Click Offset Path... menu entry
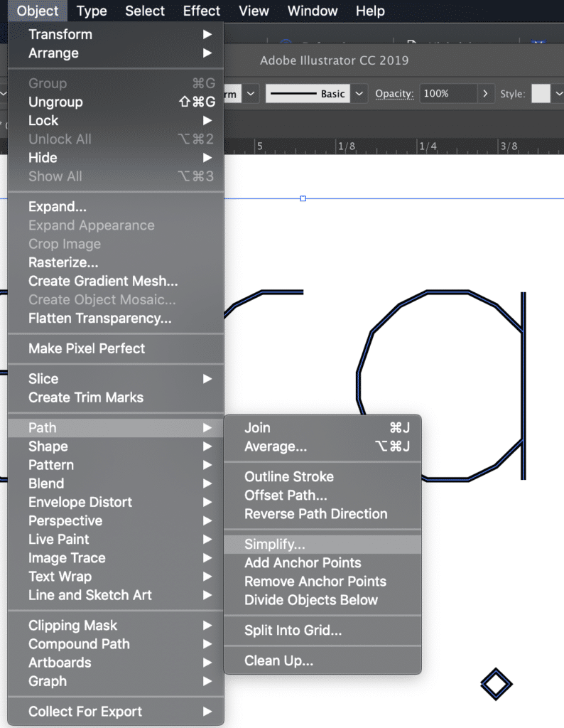Viewport: 564px width, 728px height. tap(322, 496)
